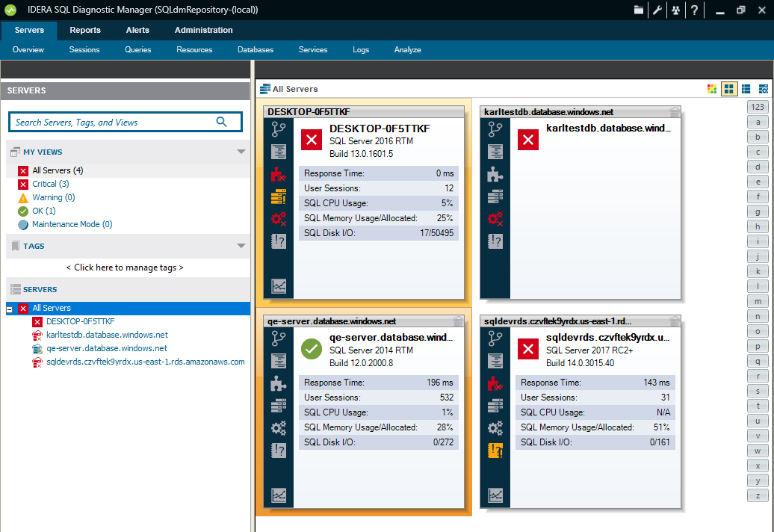The image size is (774, 532).
Task: Open the Servers main tab
Action: pos(29,30)
